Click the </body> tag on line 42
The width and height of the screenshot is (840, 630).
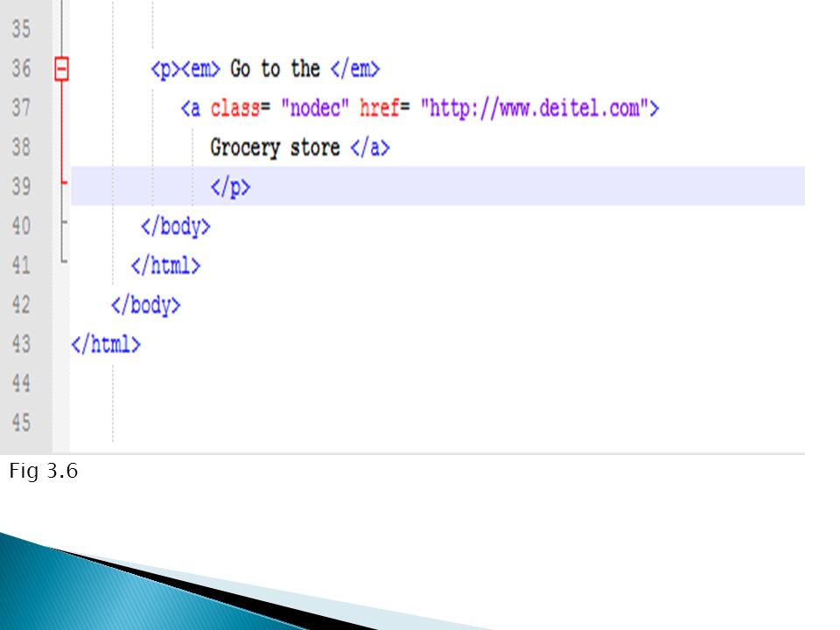point(146,306)
